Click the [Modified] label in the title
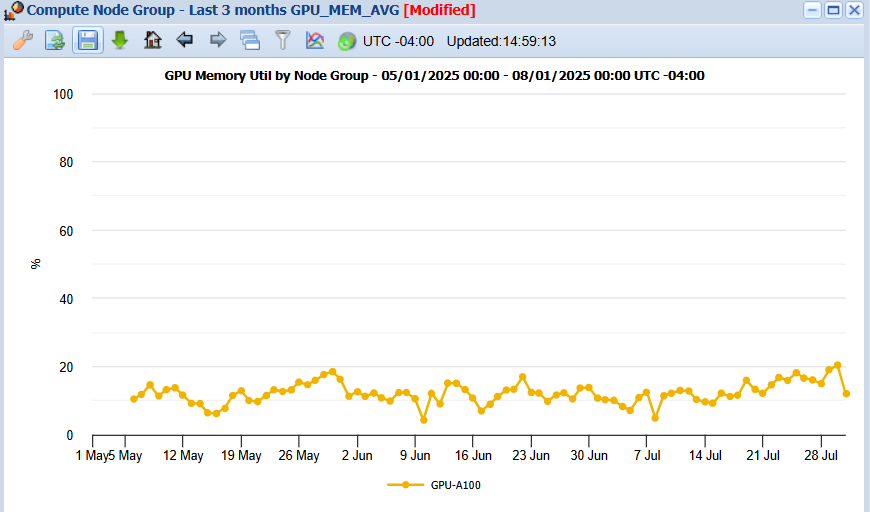870x512 pixels. click(x=439, y=11)
